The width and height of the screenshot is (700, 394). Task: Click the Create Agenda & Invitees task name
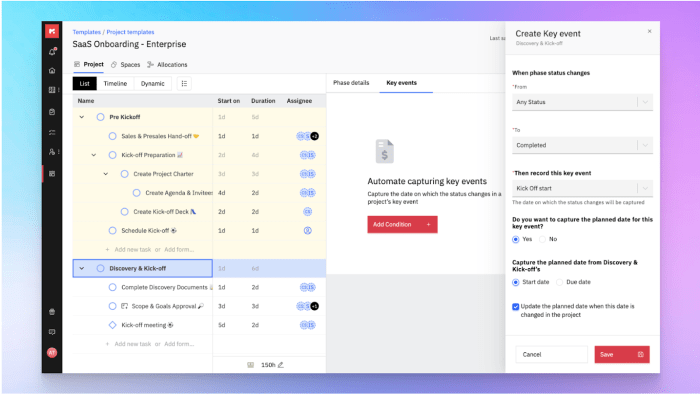[x=179, y=193]
